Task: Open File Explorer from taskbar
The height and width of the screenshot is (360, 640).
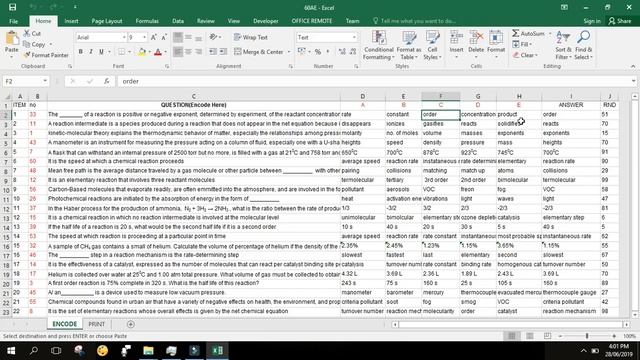Action: click(148, 351)
